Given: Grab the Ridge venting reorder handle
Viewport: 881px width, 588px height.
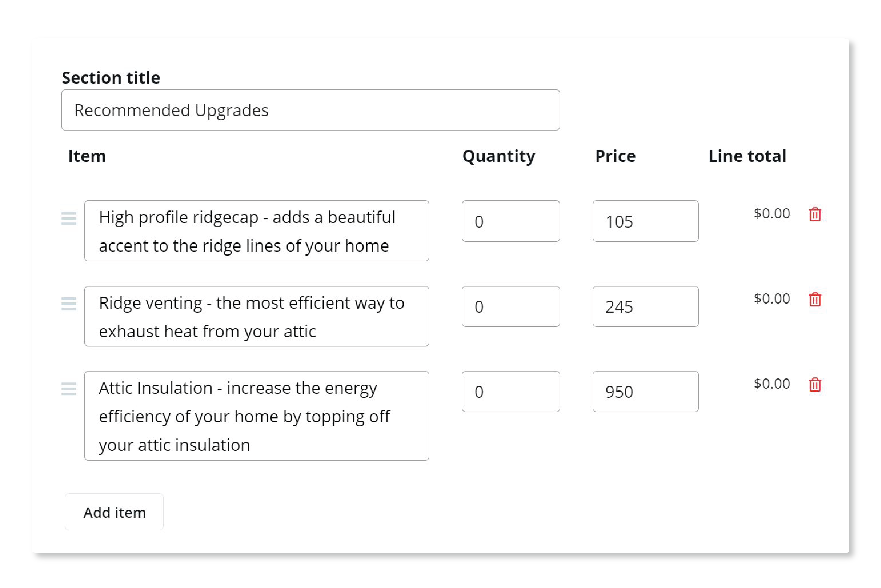Looking at the screenshot, I should 69,303.
